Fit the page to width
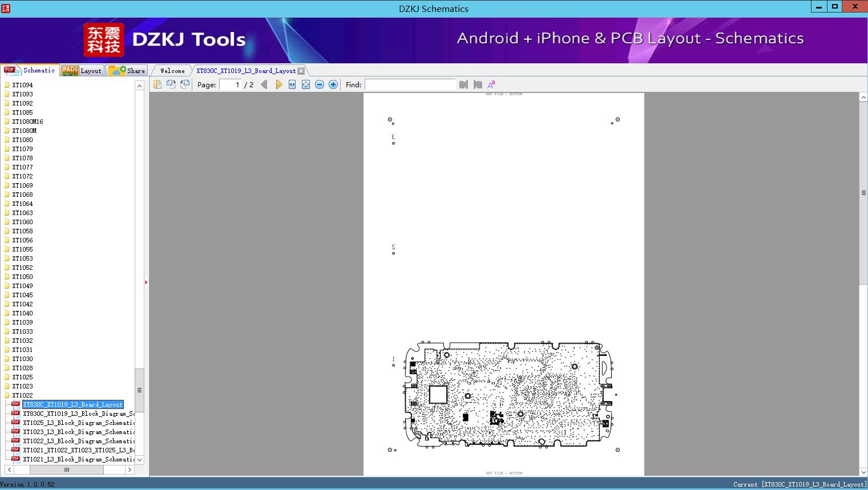This screenshot has width=868, height=490. 292,84
